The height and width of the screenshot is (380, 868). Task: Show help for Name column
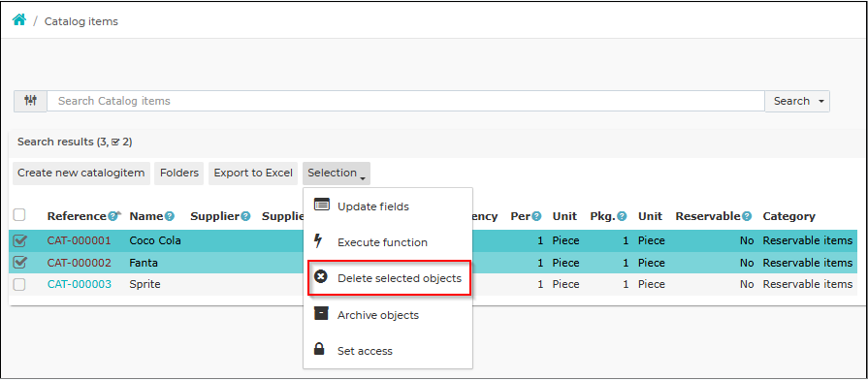pyautogui.click(x=170, y=216)
